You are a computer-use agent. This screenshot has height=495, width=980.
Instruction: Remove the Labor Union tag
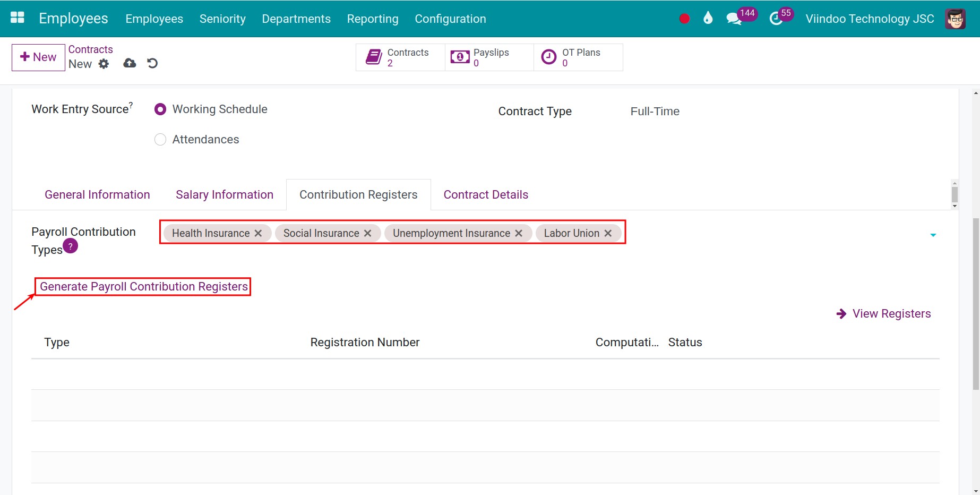[x=608, y=233]
